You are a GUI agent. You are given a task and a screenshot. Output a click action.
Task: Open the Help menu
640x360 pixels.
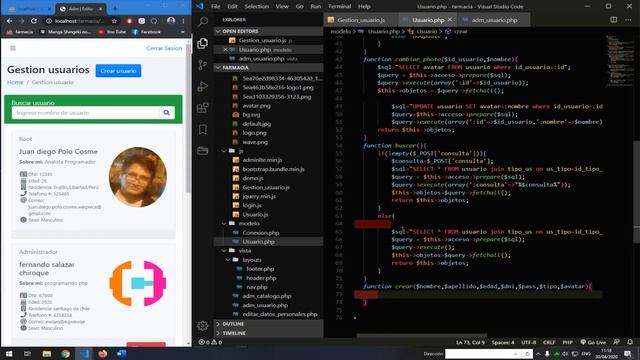(x=364, y=7)
